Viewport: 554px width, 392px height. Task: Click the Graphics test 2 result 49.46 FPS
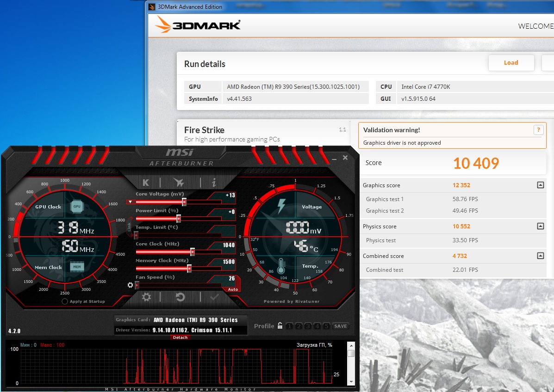click(465, 211)
